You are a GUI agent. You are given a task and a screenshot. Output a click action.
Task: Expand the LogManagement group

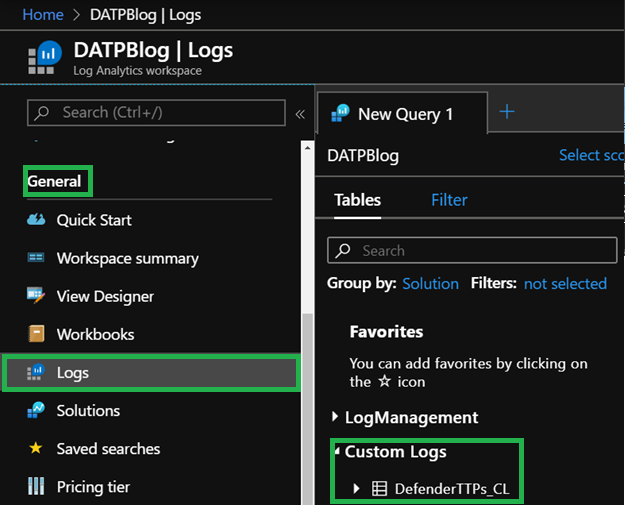[335, 417]
